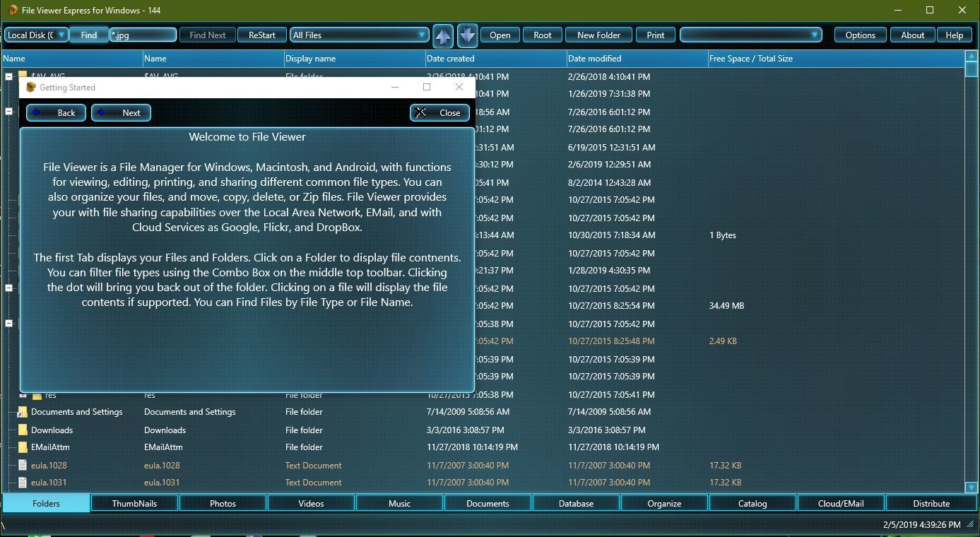980x537 pixels.
Task: Click modified date '6/19/2015 12:31:51 AM'
Action: (611, 147)
